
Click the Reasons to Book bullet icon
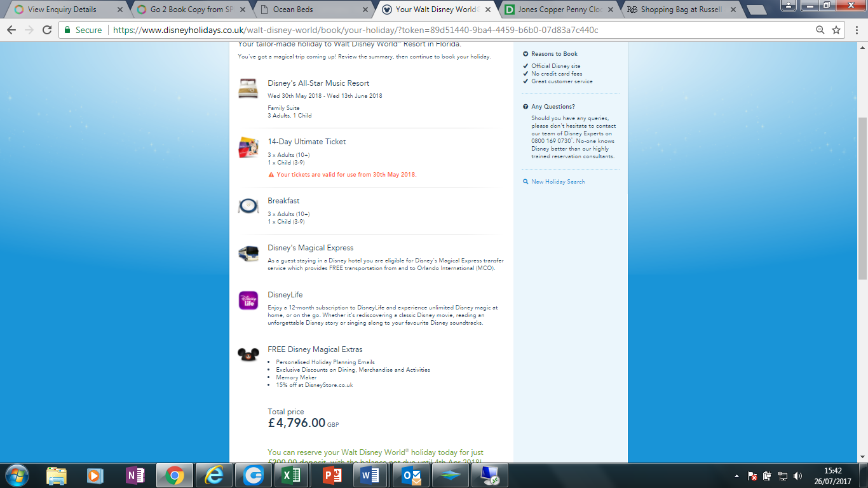tap(526, 54)
